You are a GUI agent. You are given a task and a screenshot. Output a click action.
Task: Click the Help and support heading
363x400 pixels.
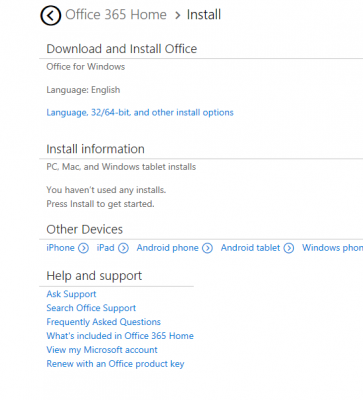tap(94, 276)
